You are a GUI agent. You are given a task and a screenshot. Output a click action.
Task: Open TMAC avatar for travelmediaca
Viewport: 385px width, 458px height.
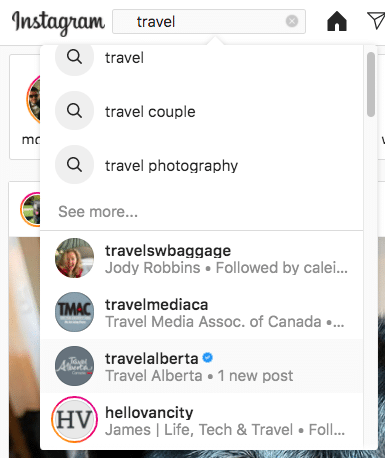[74, 312]
